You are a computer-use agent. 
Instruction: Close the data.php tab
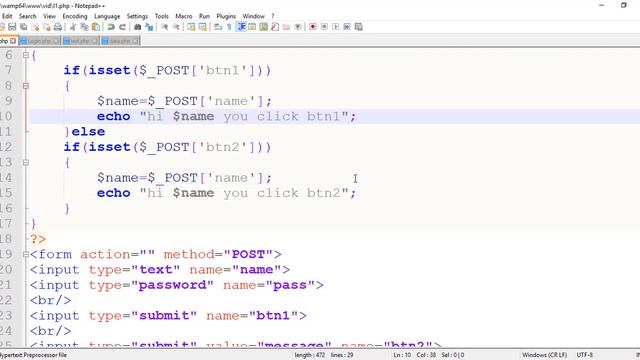tap(135, 41)
